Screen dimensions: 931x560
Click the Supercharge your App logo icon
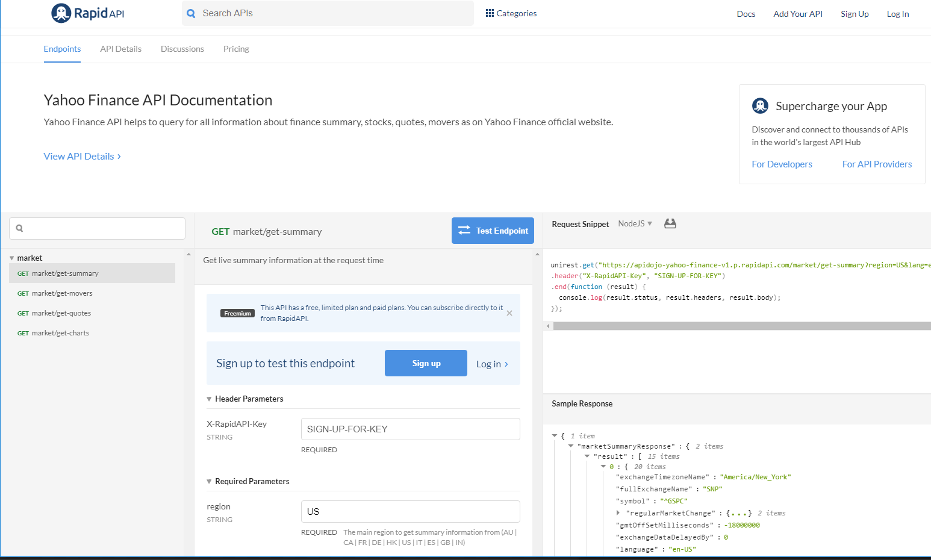pyautogui.click(x=760, y=106)
